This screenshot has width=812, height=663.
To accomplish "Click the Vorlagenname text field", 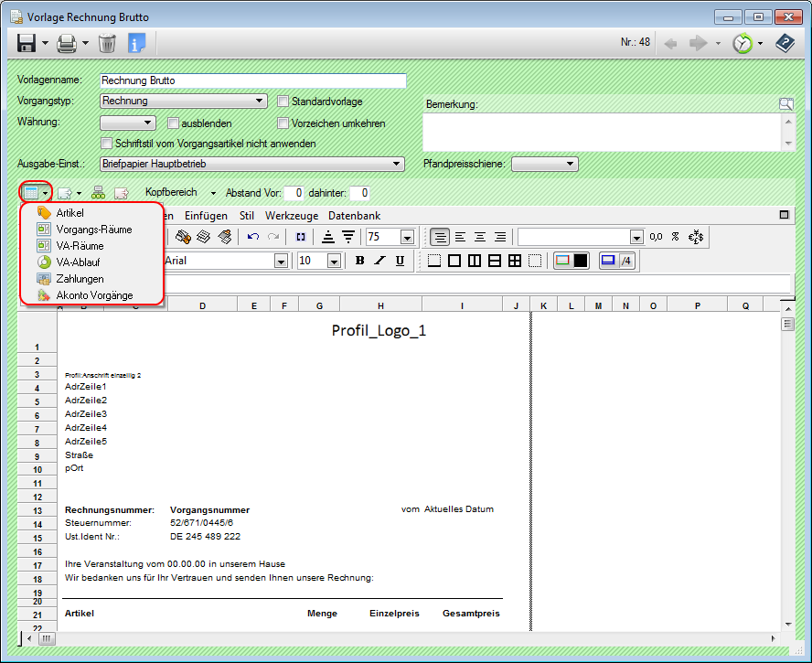I will (252, 80).
